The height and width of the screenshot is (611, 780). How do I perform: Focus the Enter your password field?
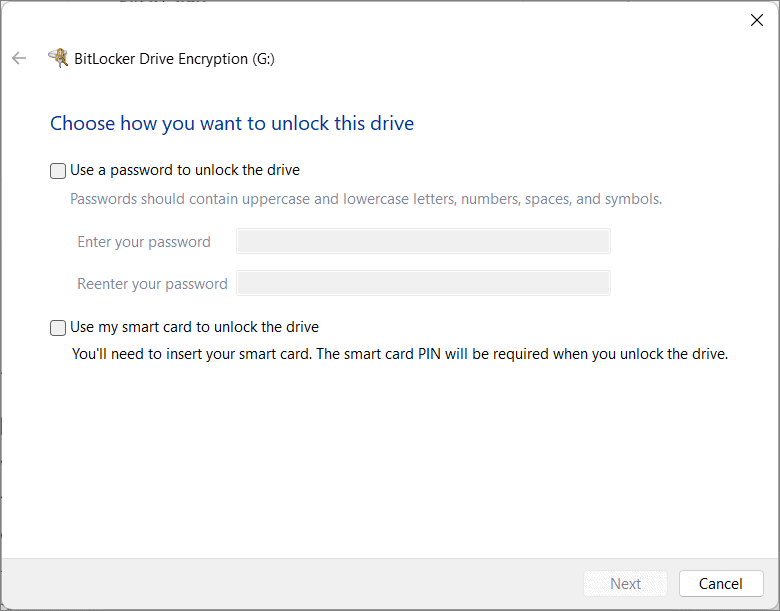click(x=423, y=241)
